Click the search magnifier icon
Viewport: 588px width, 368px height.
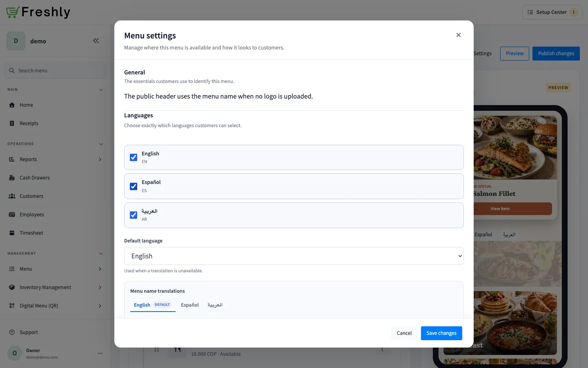coord(12,70)
